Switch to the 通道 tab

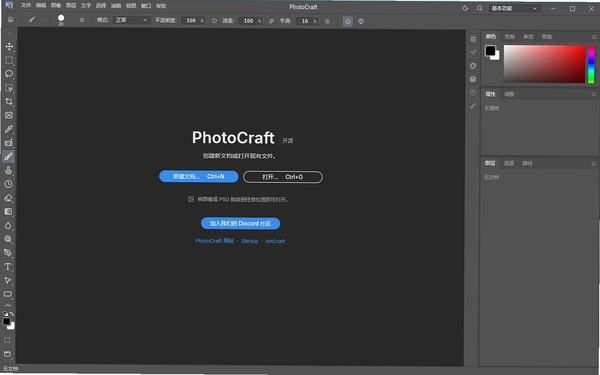pyautogui.click(x=509, y=163)
